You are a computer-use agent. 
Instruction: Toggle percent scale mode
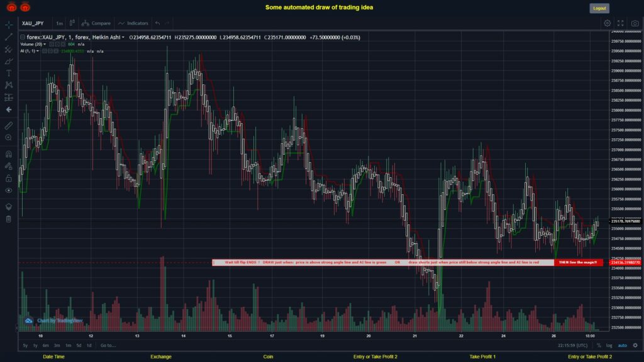(599, 346)
